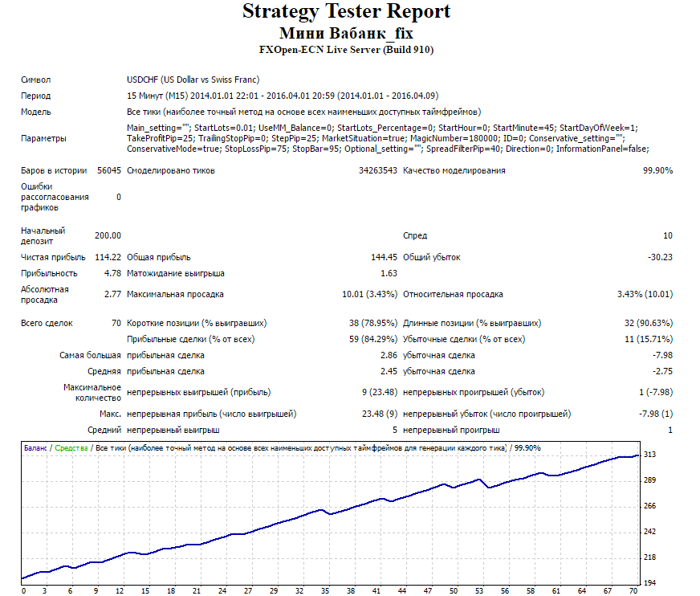The width and height of the screenshot is (700, 596).
Task: Select maximal drawdown value '10.01 (3.43%)'
Action: 369,295
